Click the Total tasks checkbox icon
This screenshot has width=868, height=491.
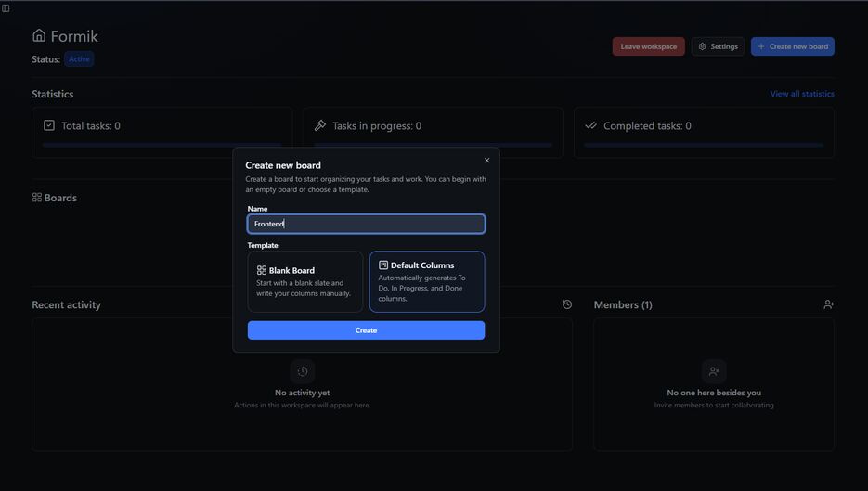click(49, 125)
